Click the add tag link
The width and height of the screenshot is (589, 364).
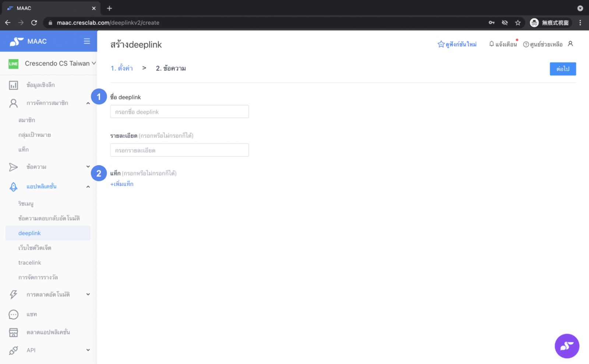[x=122, y=184]
